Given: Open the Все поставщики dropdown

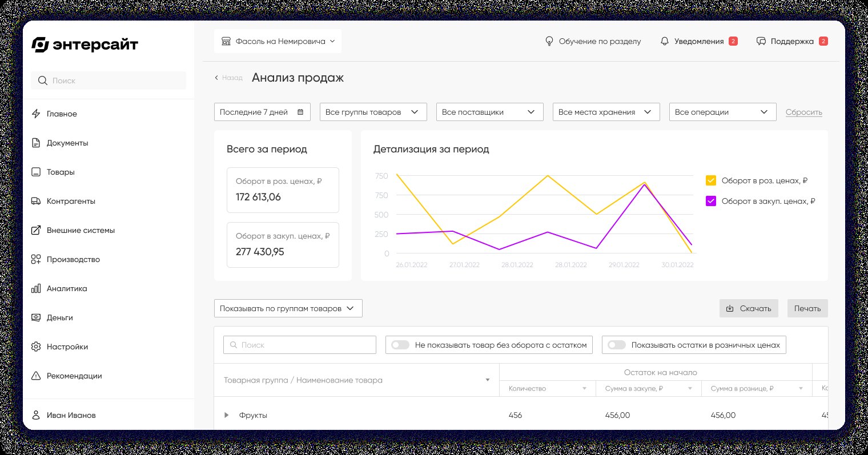Looking at the screenshot, I should 490,112.
